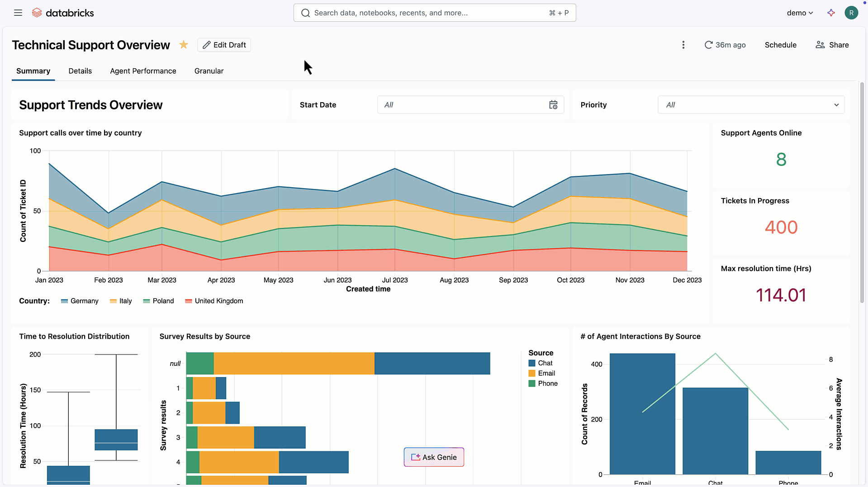Toggle Germany series in chart legend
Image resolution: width=868 pixels, height=487 pixels.
(80, 301)
